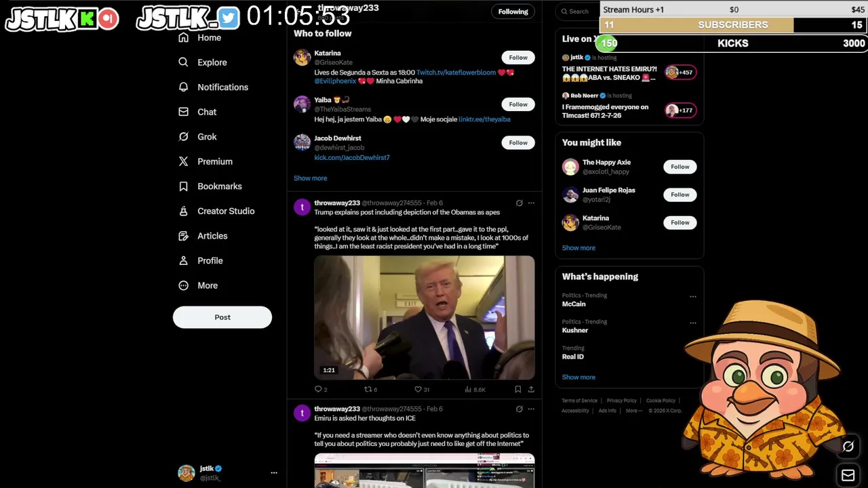Viewport: 868px width, 488px height.
Task: Open the Home page from sidebar
Action: point(200,38)
